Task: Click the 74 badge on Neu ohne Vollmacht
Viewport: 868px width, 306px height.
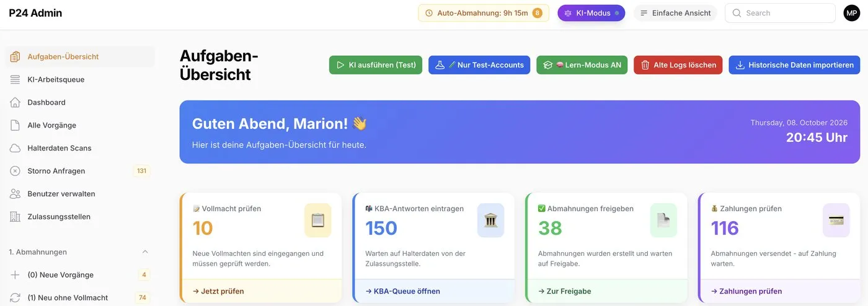Action: click(143, 298)
